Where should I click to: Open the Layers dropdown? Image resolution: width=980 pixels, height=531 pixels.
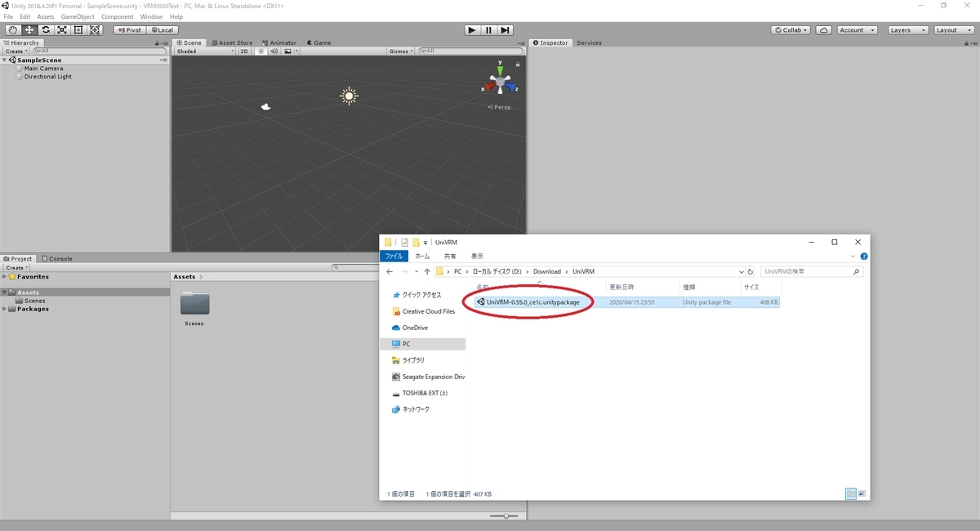(x=907, y=30)
